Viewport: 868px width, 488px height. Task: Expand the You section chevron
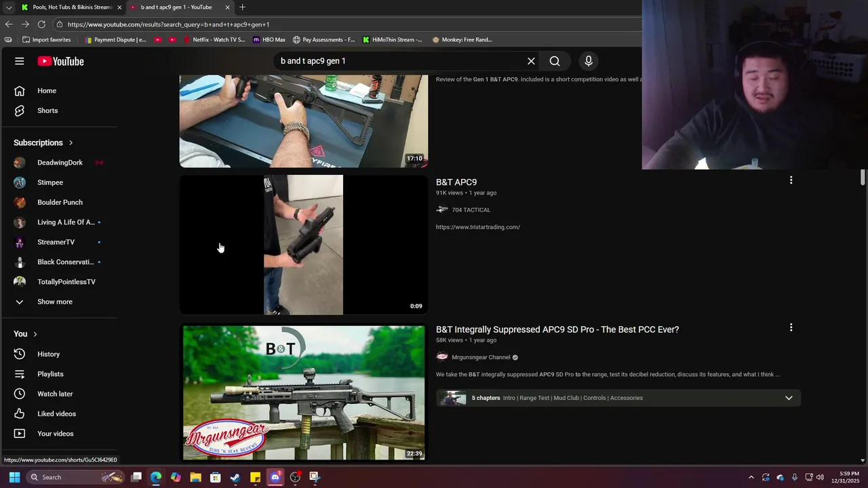click(35, 334)
